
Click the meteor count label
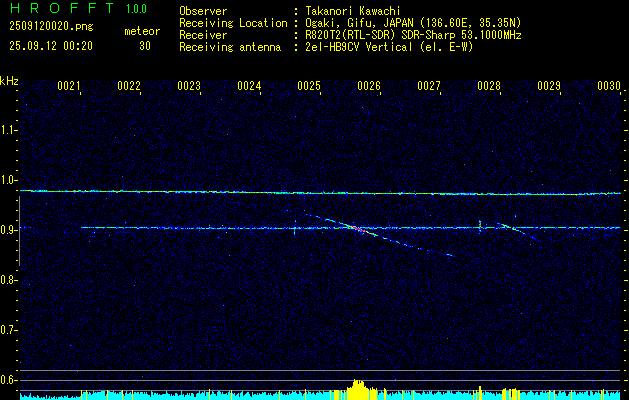pyautogui.click(x=142, y=31)
